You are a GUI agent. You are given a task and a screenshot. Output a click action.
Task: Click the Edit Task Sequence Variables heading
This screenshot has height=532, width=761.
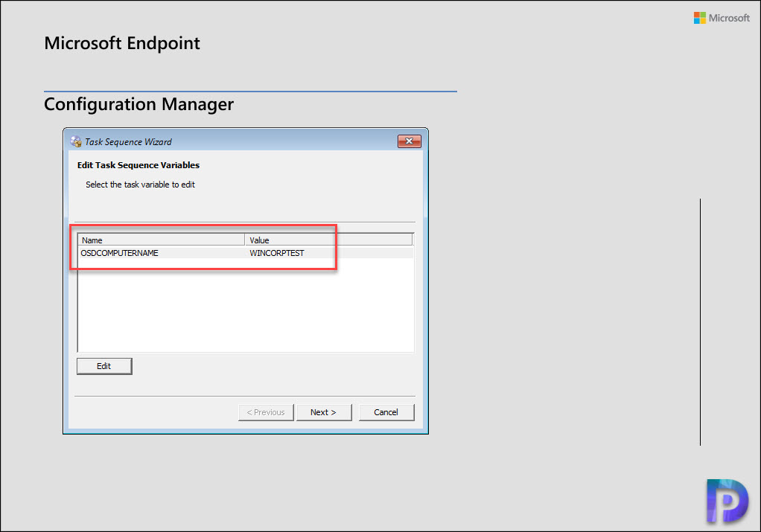coord(138,165)
